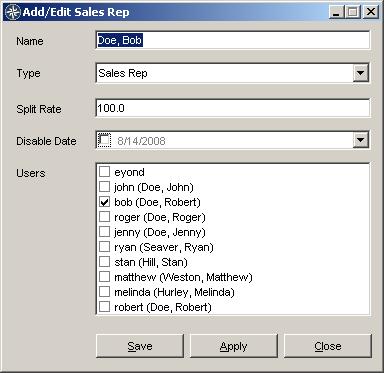Click the Type label
This screenshot has width=384, height=373.
point(28,73)
